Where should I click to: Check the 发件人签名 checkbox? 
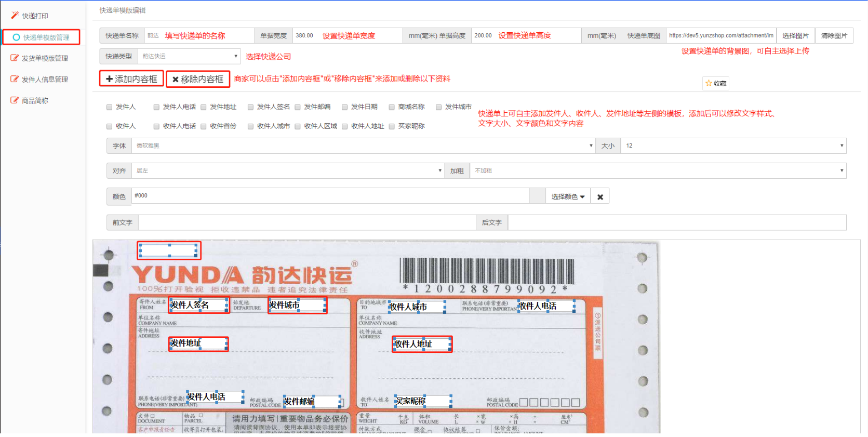250,107
